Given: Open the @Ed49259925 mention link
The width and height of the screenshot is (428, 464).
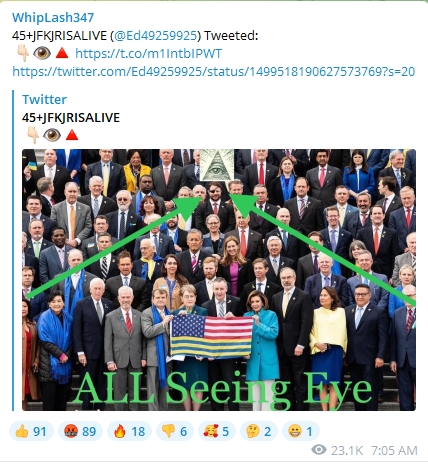Looking at the screenshot, I should tap(156, 35).
